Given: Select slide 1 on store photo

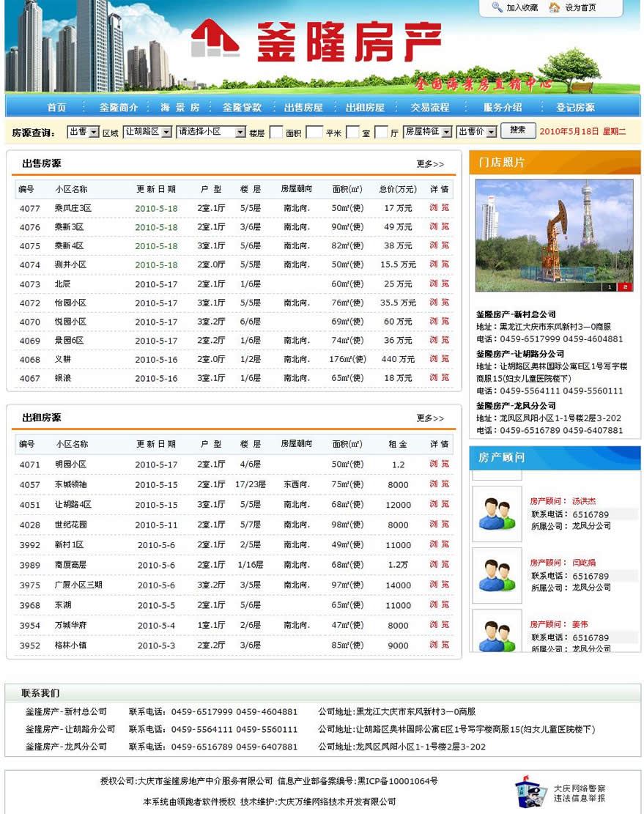Looking at the screenshot, I should pos(610,287).
